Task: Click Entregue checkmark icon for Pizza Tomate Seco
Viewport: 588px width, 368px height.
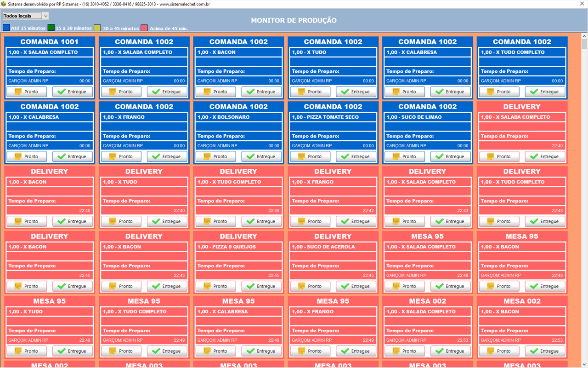Action: coord(345,156)
